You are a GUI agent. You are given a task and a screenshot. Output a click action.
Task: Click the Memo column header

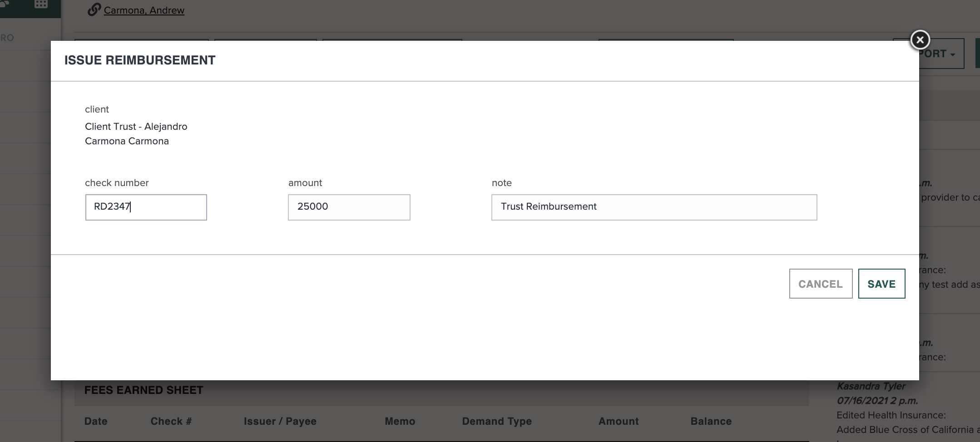pos(400,421)
